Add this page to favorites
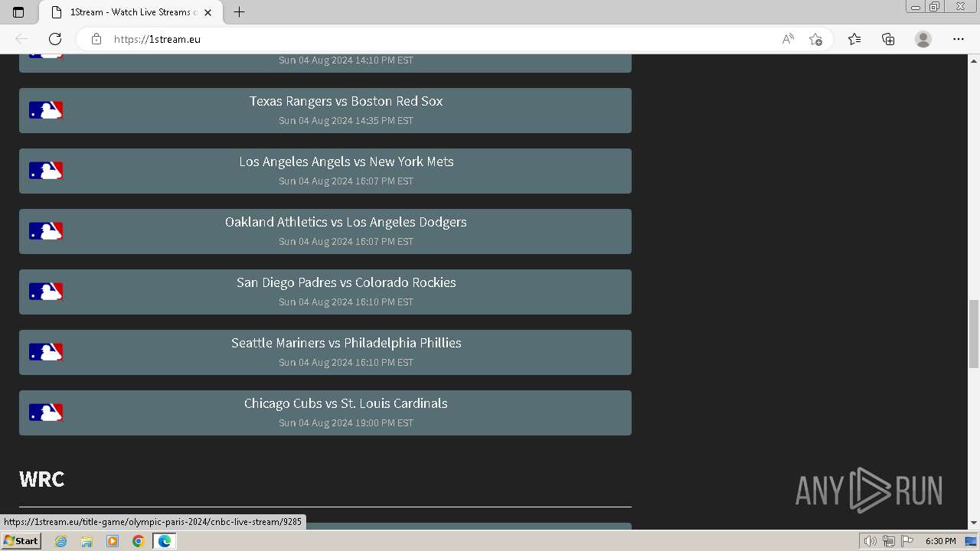The width and height of the screenshot is (980, 551). [815, 39]
